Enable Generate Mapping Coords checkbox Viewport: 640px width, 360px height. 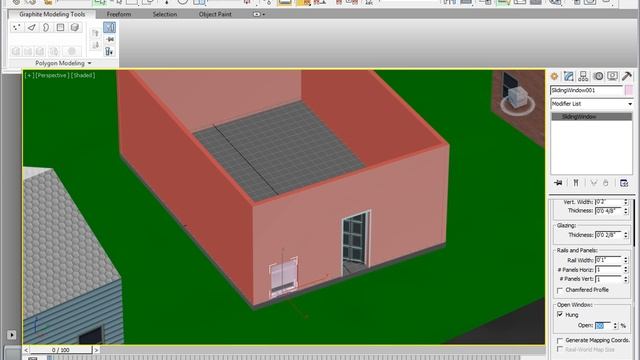[x=560, y=340]
